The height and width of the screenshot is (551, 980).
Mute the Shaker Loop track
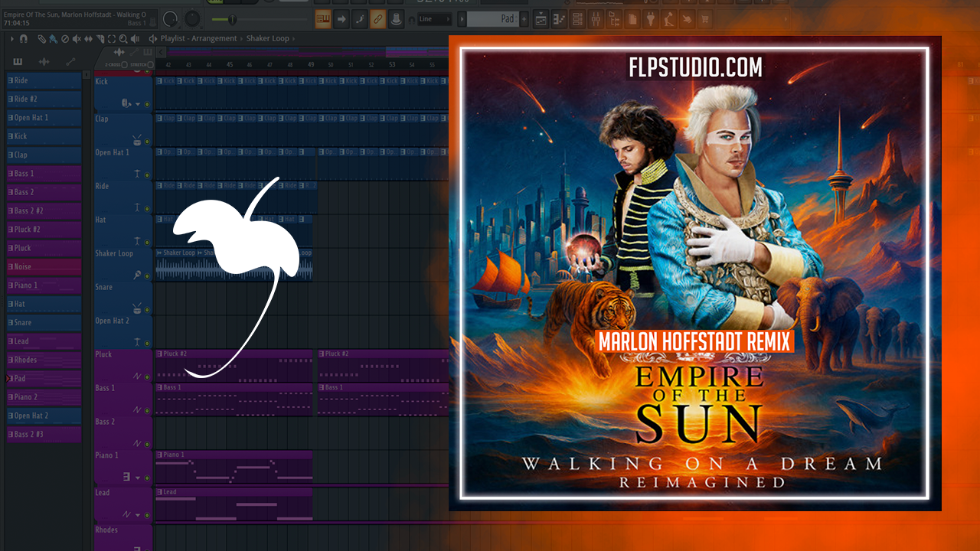point(147,276)
